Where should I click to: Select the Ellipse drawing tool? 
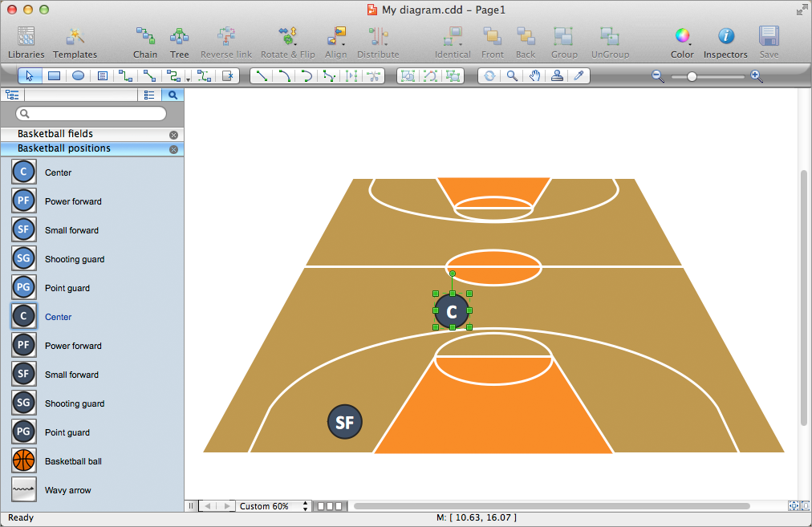[x=76, y=75]
